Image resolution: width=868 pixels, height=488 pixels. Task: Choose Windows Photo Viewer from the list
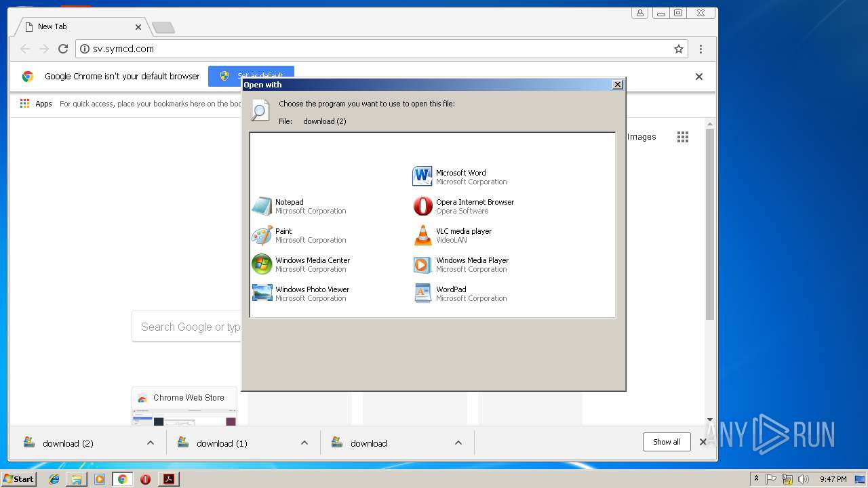coord(300,293)
